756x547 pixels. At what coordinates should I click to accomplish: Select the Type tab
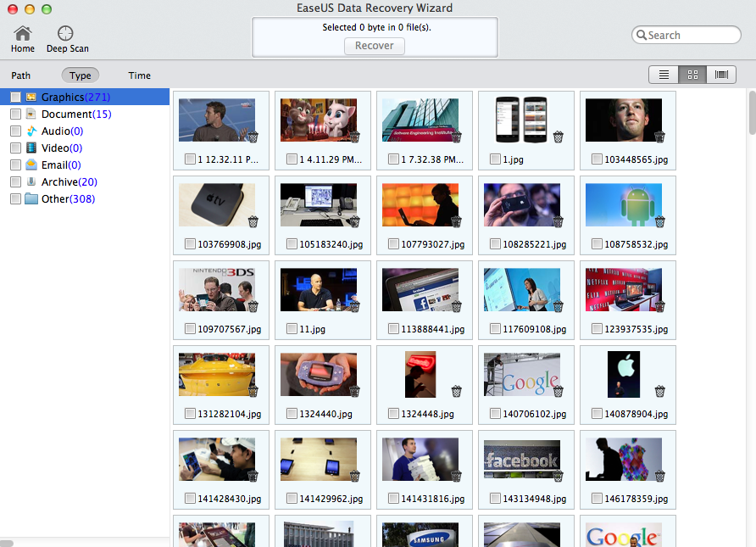[x=80, y=75]
